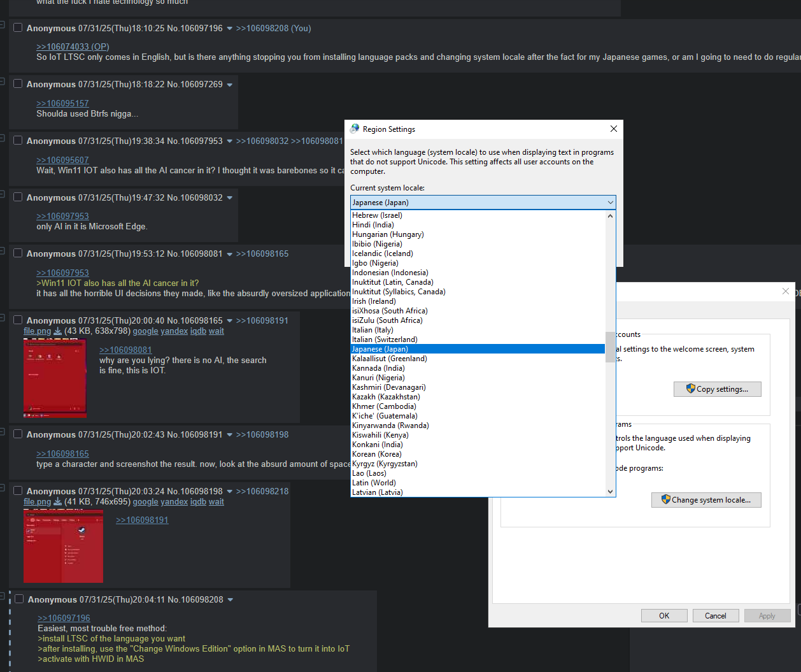Choose Kalaallisut (Greenland) in the locale list

click(x=478, y=359)
